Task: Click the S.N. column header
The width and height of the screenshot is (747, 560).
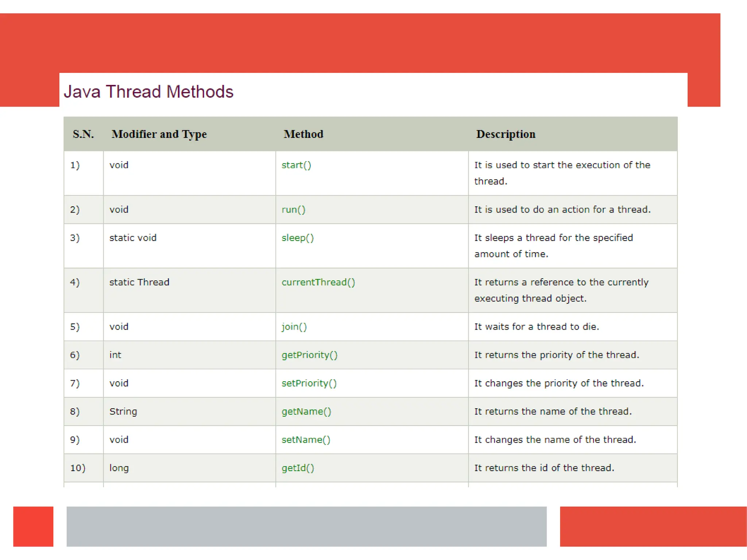Action: click(83, 134)
